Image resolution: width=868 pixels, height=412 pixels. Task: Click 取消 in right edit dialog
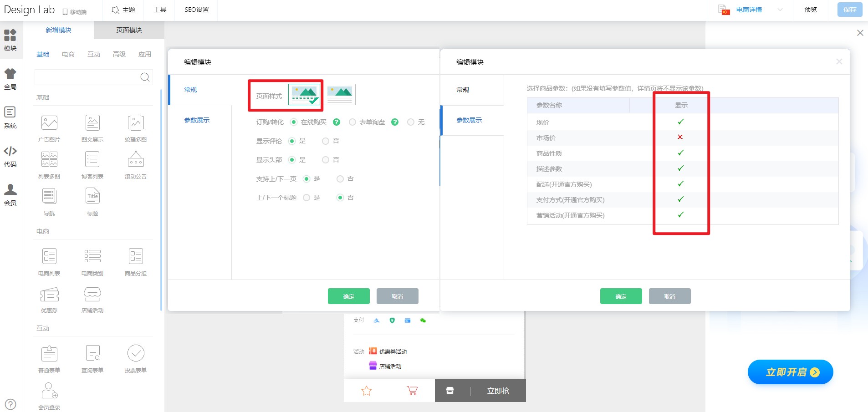670,296
